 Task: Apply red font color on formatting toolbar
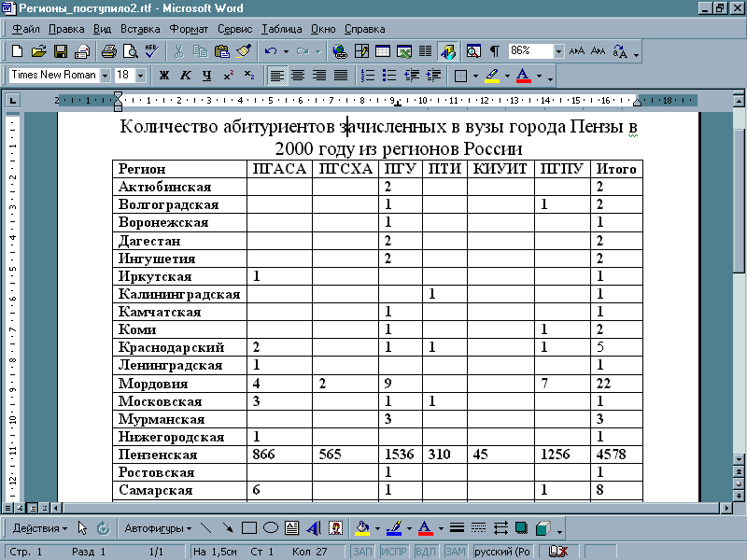(523, 76)
